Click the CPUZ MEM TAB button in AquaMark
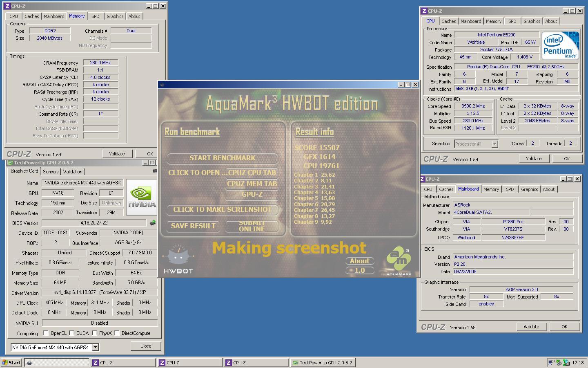 pyautogui.click(x=252, y=184)
